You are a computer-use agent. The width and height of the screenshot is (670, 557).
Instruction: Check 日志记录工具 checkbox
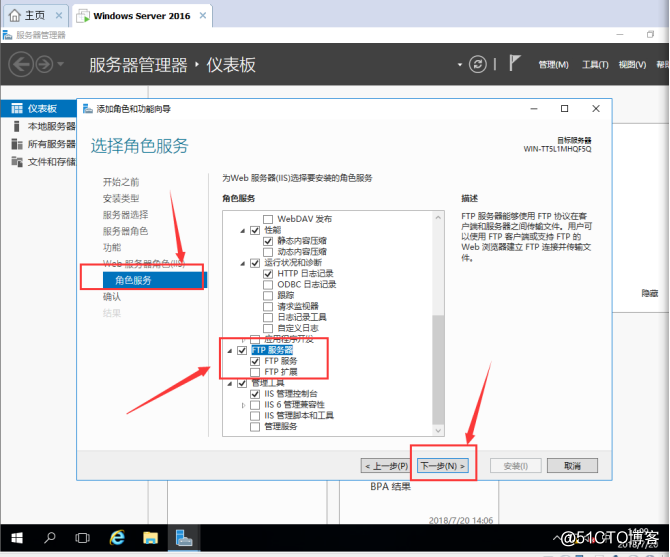268,317
